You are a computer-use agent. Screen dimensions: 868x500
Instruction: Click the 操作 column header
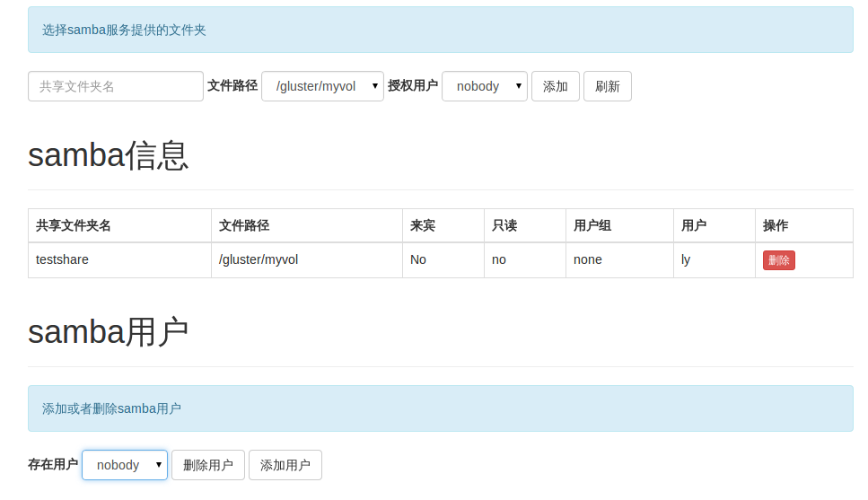coord(803,225)
